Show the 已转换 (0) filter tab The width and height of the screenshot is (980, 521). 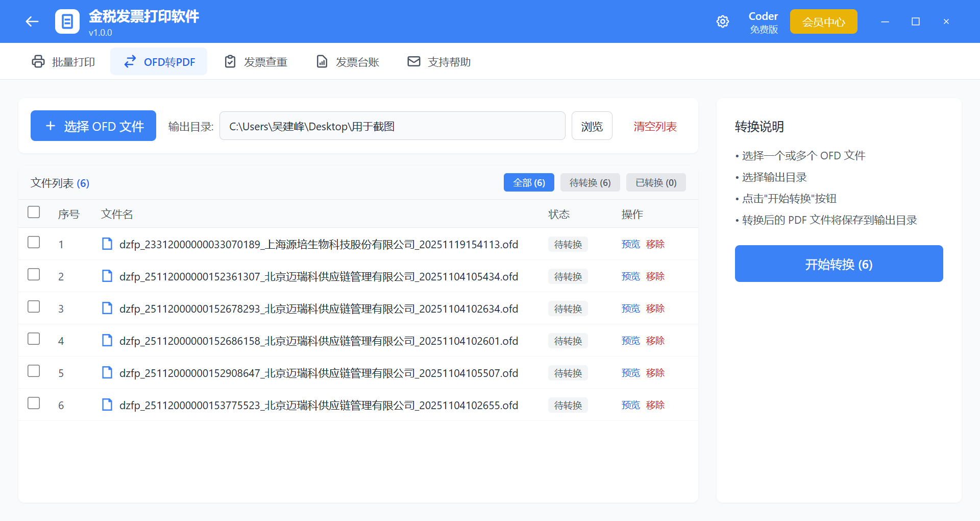(656, 183)
